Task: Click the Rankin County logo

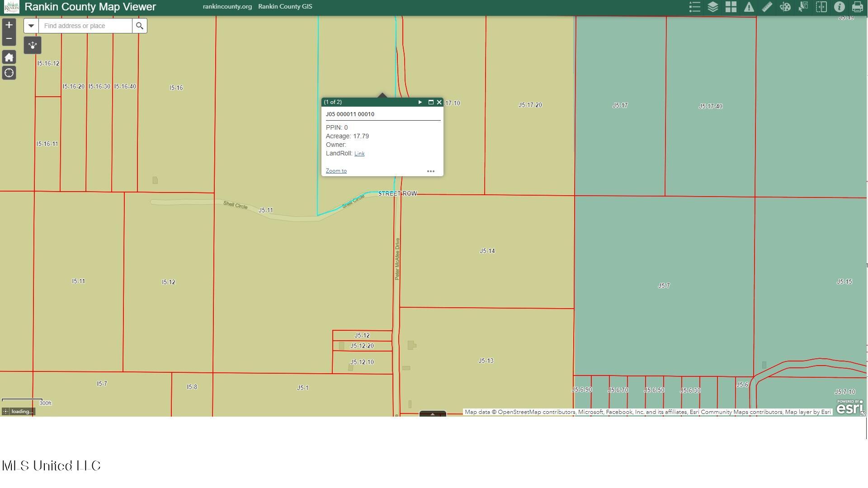Action: pos(11,7)
